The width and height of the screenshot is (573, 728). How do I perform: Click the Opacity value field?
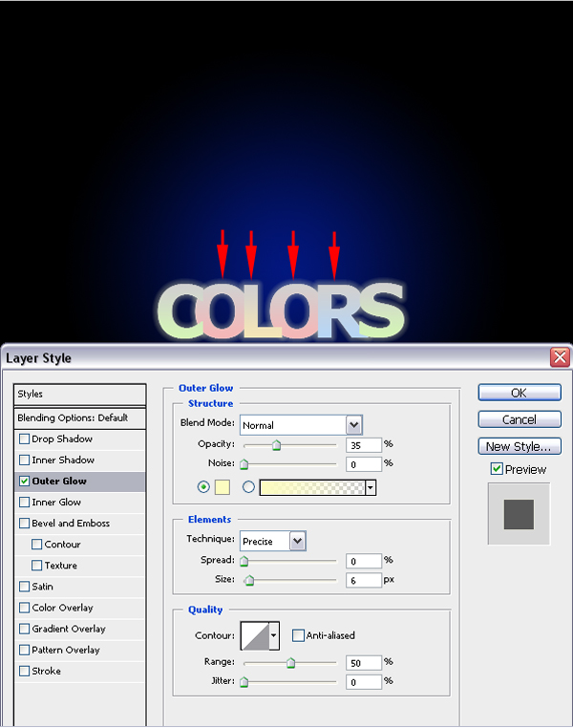pos(364,445)
